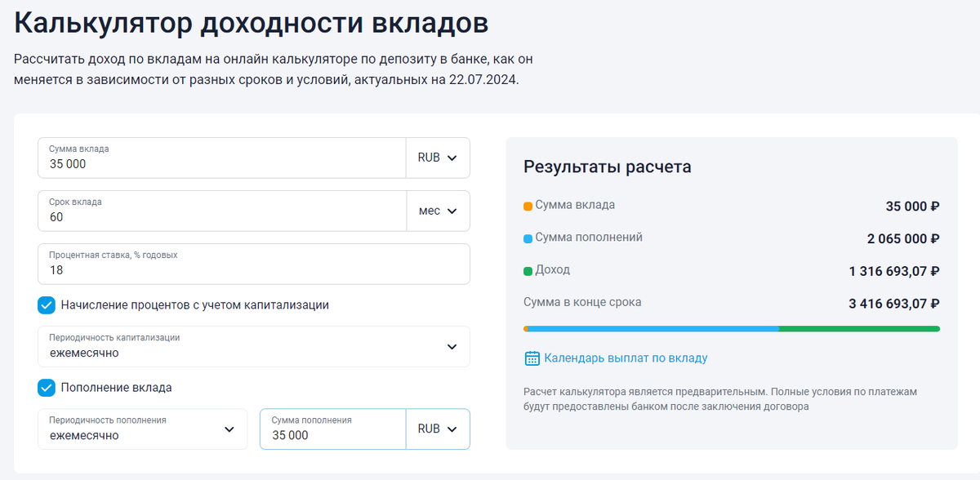Open the RUB currency dropdown for deposit amount
The height and width of the screenshot is (480, 980).
[438, 158]
